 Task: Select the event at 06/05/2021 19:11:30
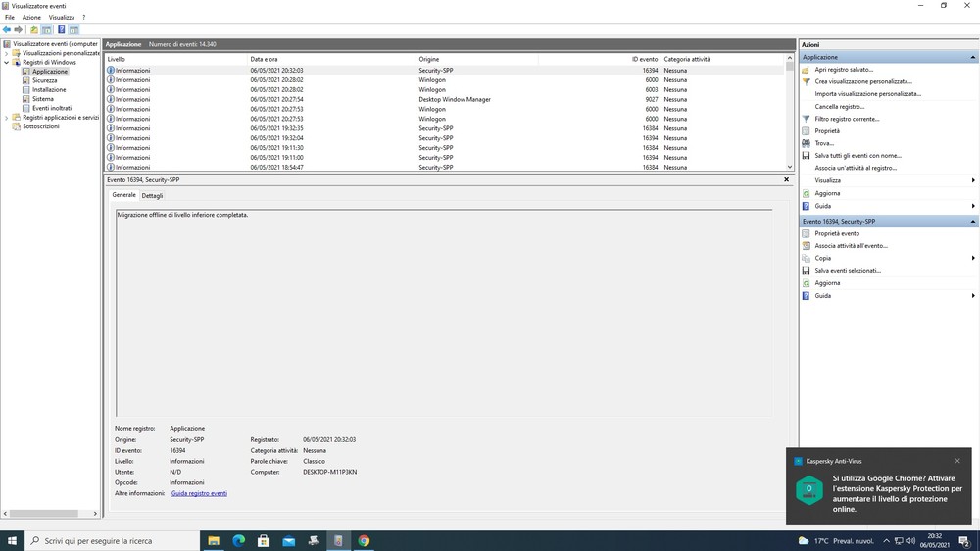444,148
